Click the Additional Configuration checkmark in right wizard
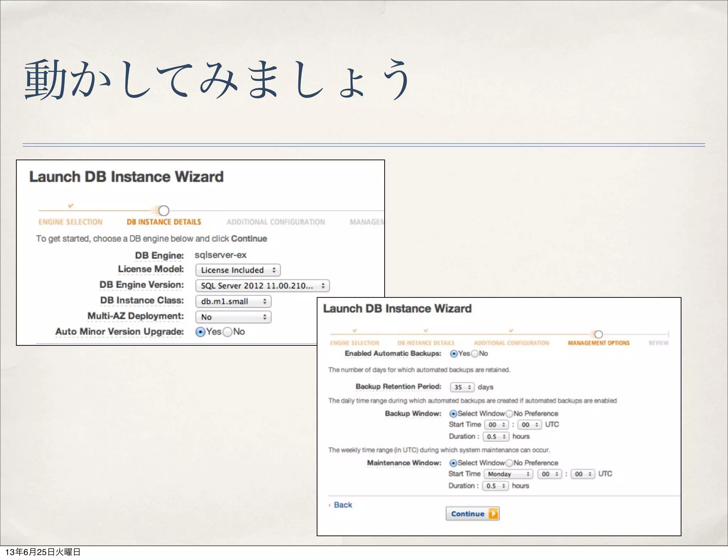This screenshot has height=560, width=728. click(511, 331)
